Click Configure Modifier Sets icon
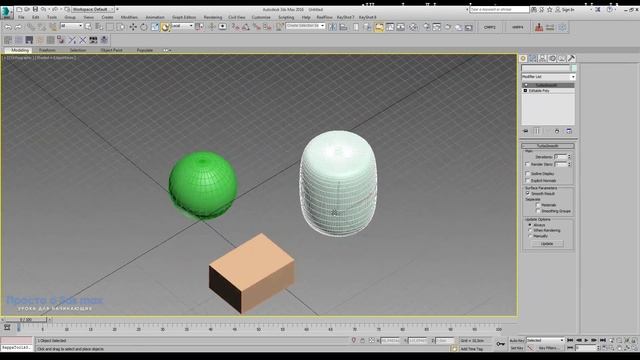The height and width of the screenshot is (360, 640). (x=569, y=131)
